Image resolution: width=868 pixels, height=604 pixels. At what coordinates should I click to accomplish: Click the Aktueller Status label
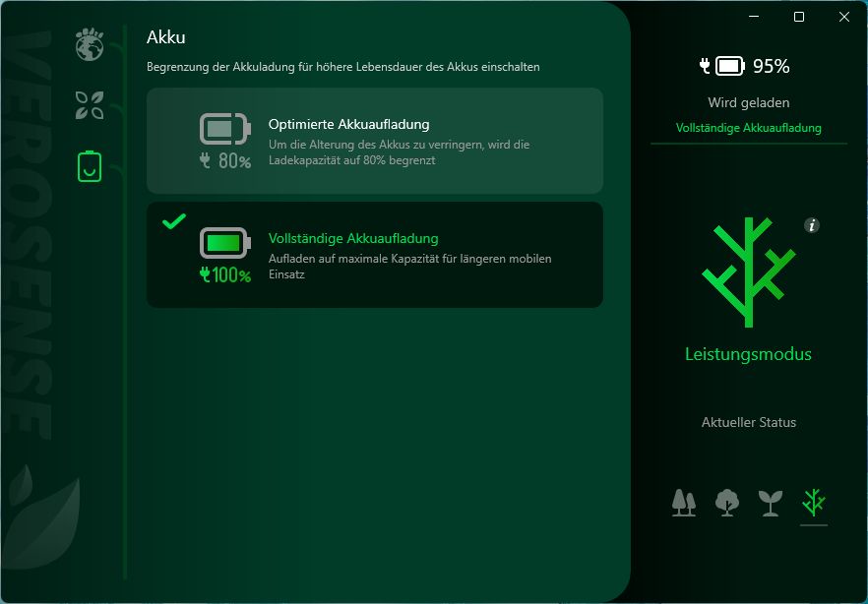click(748, 423)
